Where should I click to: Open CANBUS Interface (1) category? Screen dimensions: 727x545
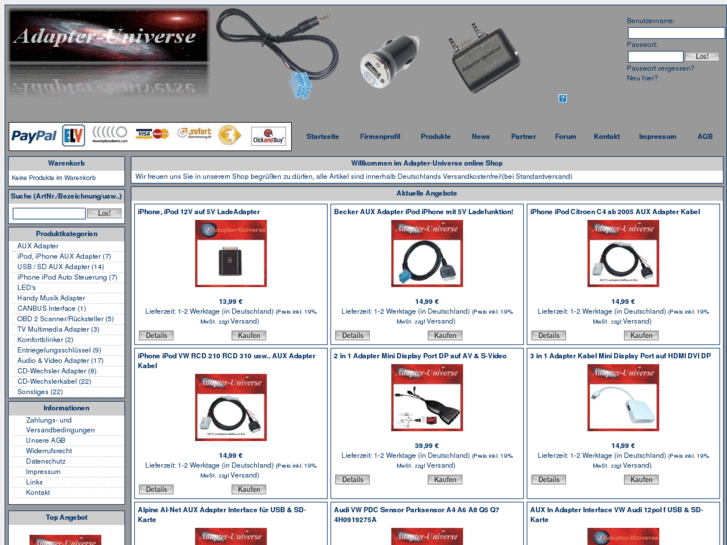click(51, 308)
